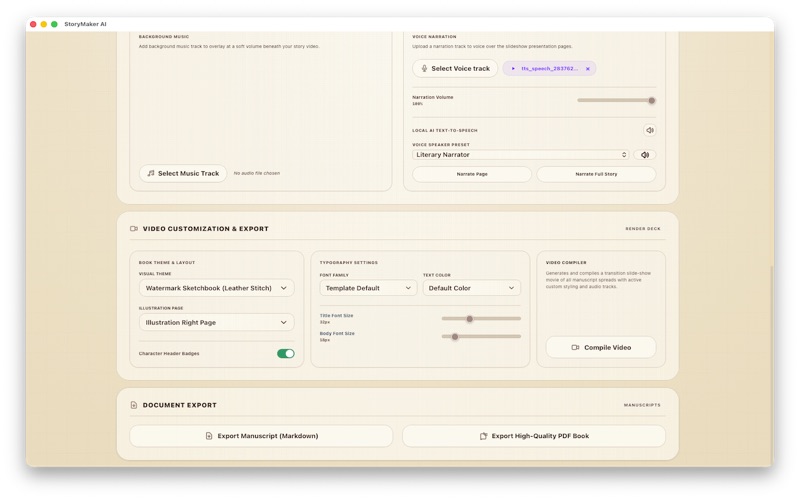Open the Illustration Page dropdown
Screen dimensions: 800x500
tap(216, 322)
